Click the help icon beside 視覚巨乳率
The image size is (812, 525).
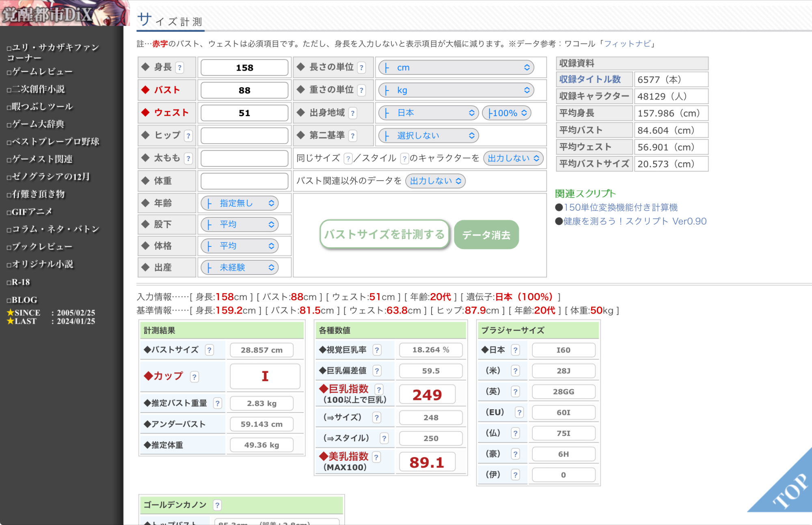pyautogui.click(x=377, y=350)
